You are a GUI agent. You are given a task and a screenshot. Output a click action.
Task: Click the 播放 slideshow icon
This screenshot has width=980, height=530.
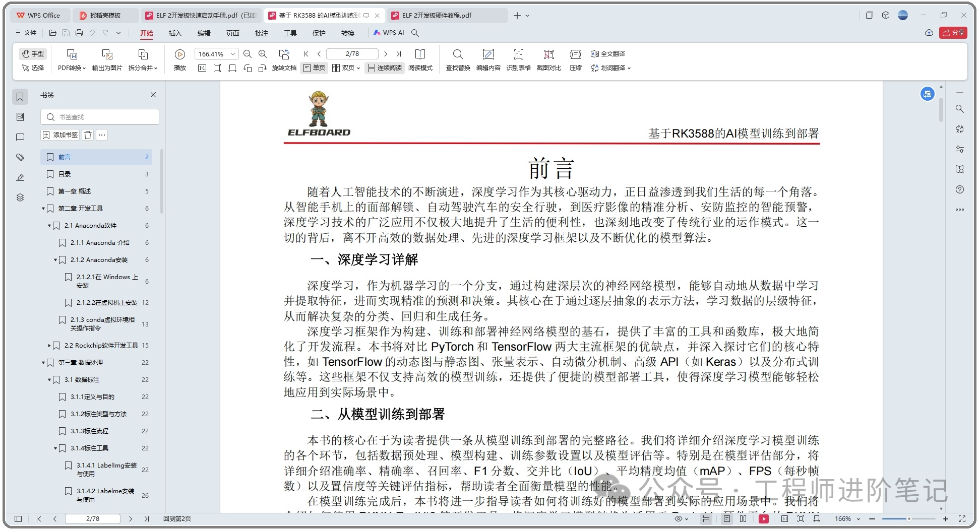(x=180, y=54)
